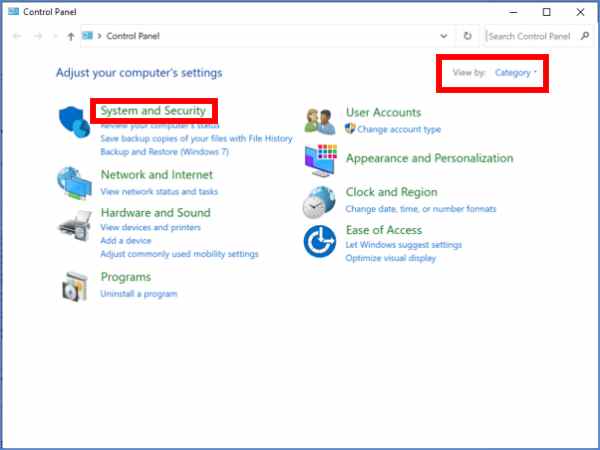Click the Control Panel title bar icon
Viewport: 600px width, 450px height.
(13, 11)
